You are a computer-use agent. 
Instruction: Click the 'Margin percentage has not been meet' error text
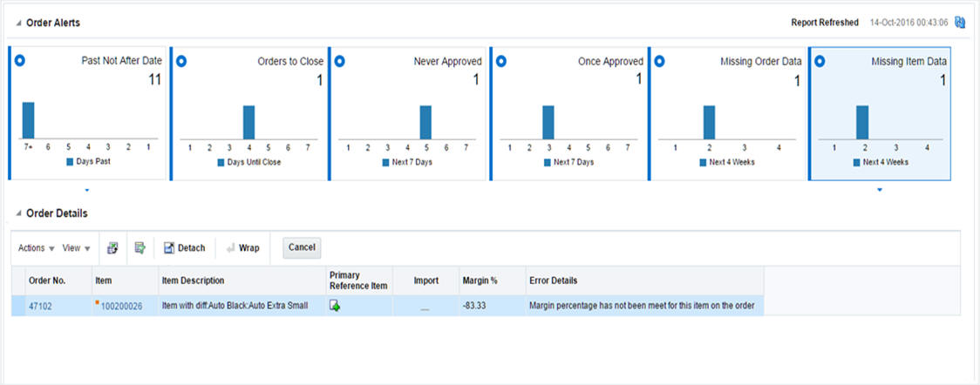tap(642, 307)
